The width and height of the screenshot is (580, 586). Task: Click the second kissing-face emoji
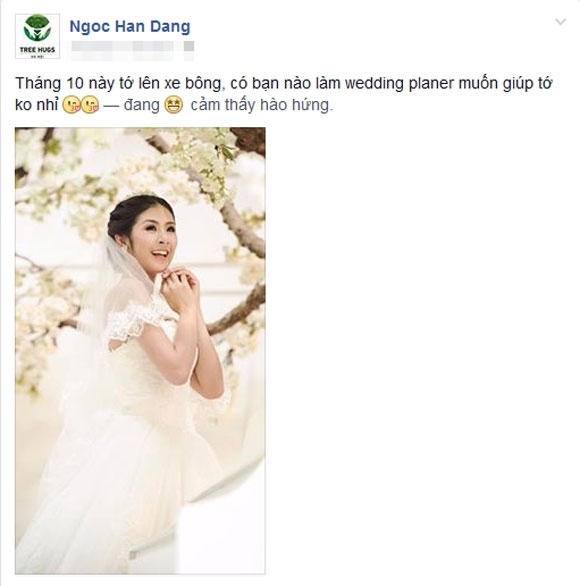[90, 105]
